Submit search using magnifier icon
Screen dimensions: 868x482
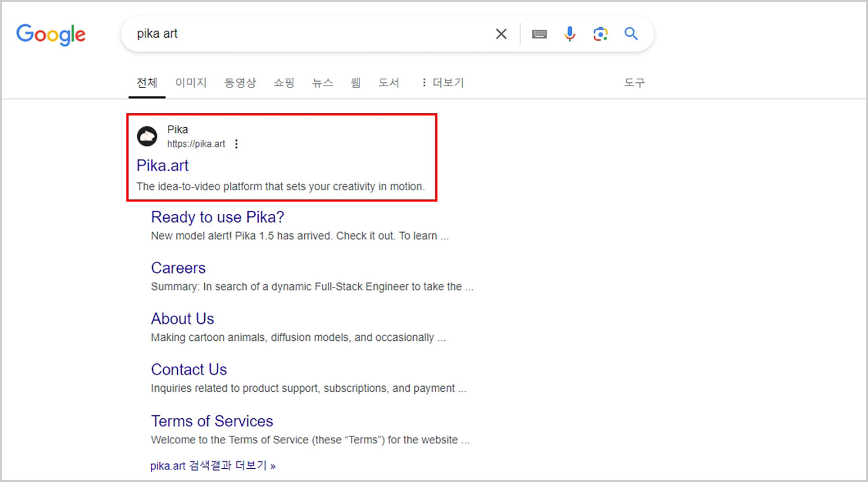[x=631, y=34]
